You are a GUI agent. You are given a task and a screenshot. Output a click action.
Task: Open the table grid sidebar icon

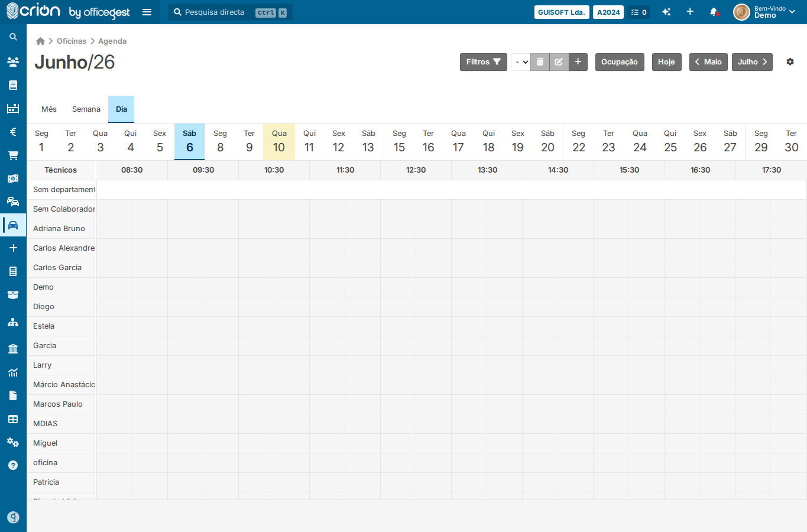(13, 419)
